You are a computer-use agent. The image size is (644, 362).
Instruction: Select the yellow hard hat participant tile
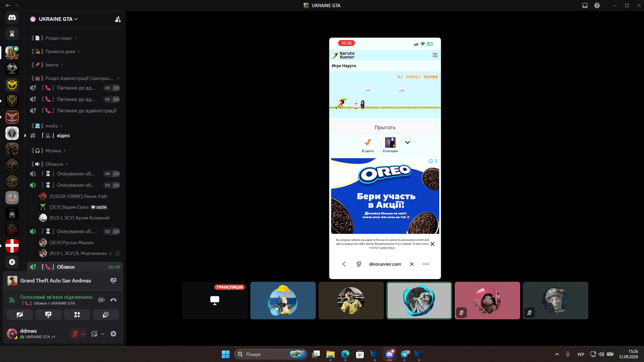pos(283,300)
